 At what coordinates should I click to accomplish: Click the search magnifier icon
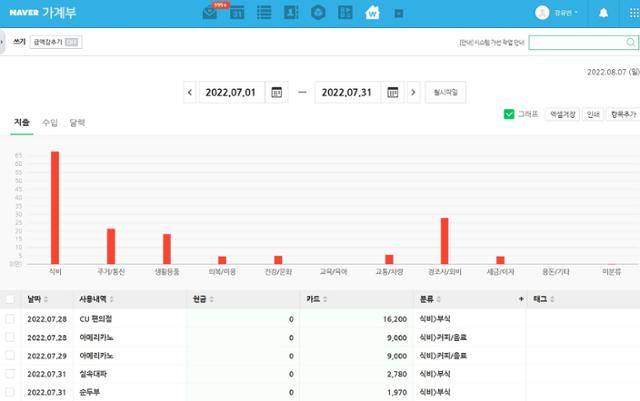tap(631, 42)
